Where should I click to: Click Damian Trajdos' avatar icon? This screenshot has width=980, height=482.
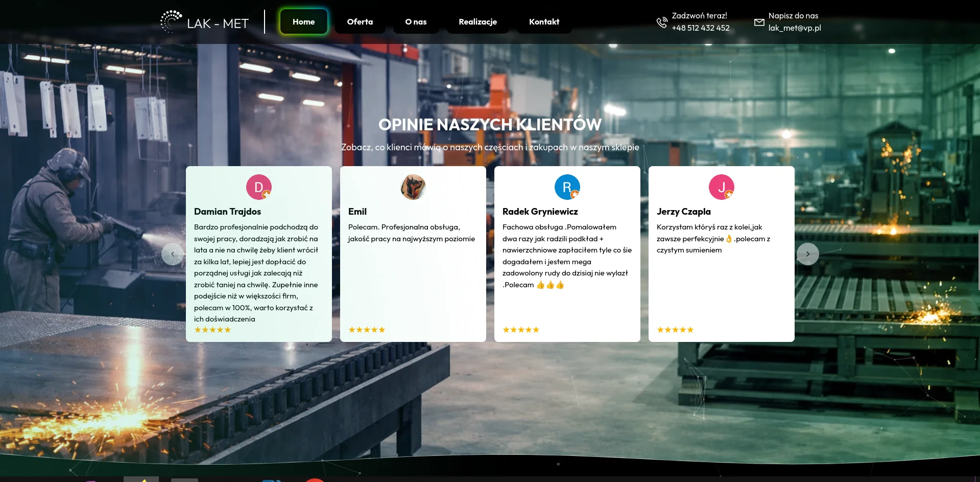(x=258, y=187)
